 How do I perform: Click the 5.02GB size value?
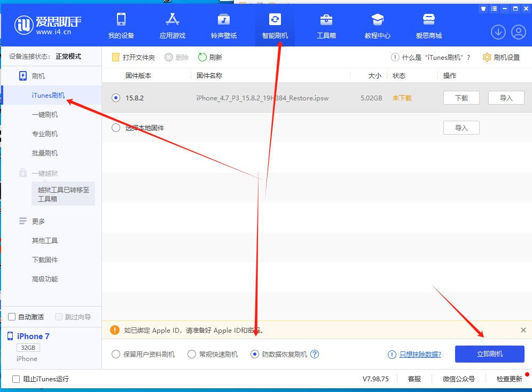point(371,98)
